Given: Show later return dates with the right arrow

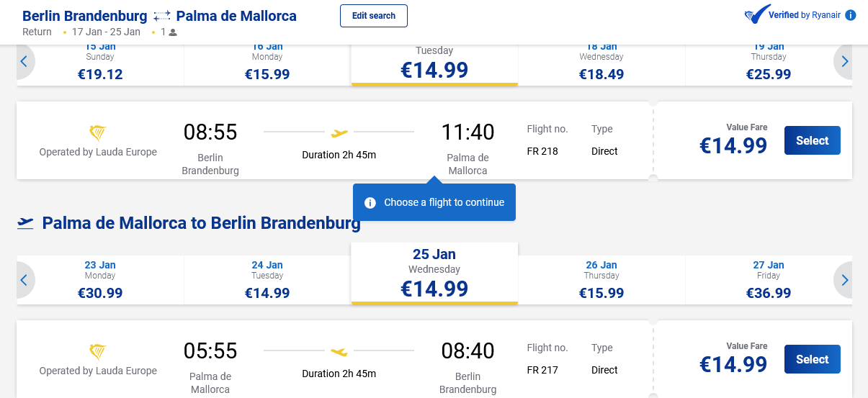Looking at the screenshot, I should click(x=844, y=280).
